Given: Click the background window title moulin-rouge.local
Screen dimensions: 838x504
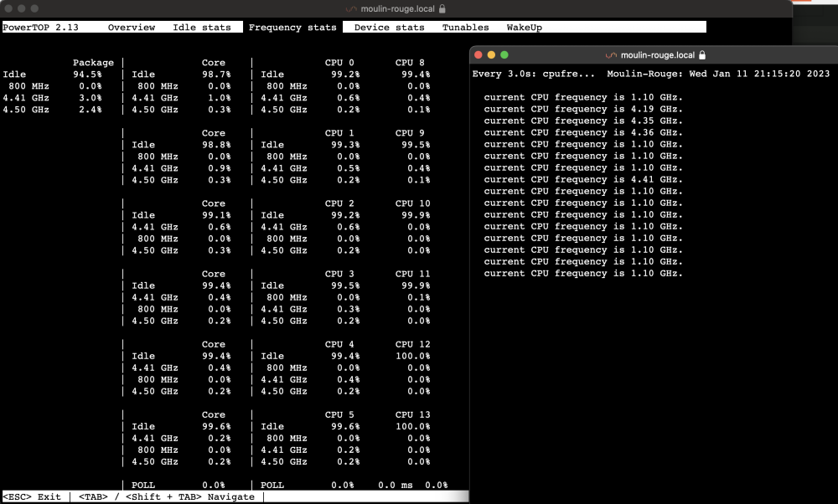Looking at the screenshot, I should coord(397,8).
